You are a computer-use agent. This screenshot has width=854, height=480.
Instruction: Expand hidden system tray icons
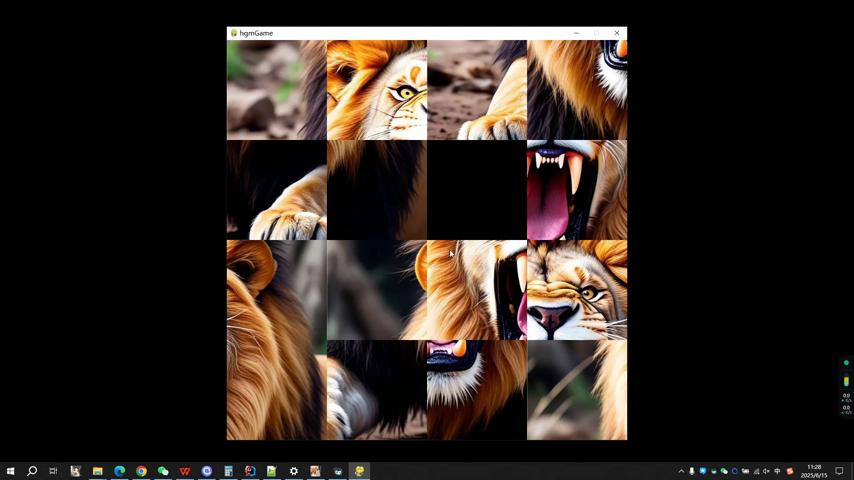(x=681, y=471)
